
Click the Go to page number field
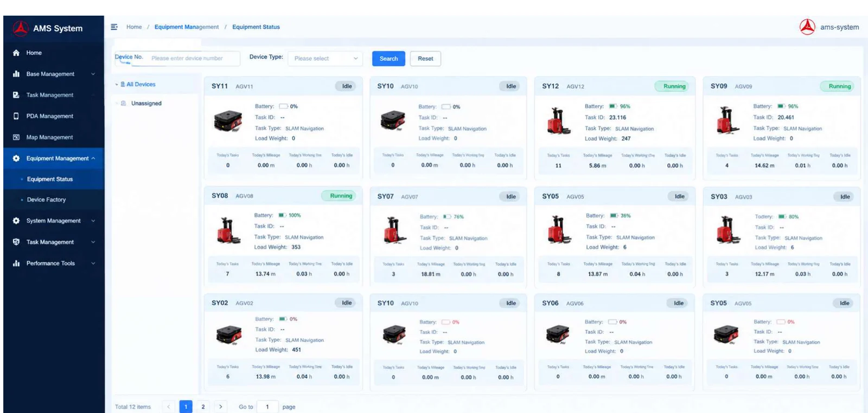(x=267, y=407)
